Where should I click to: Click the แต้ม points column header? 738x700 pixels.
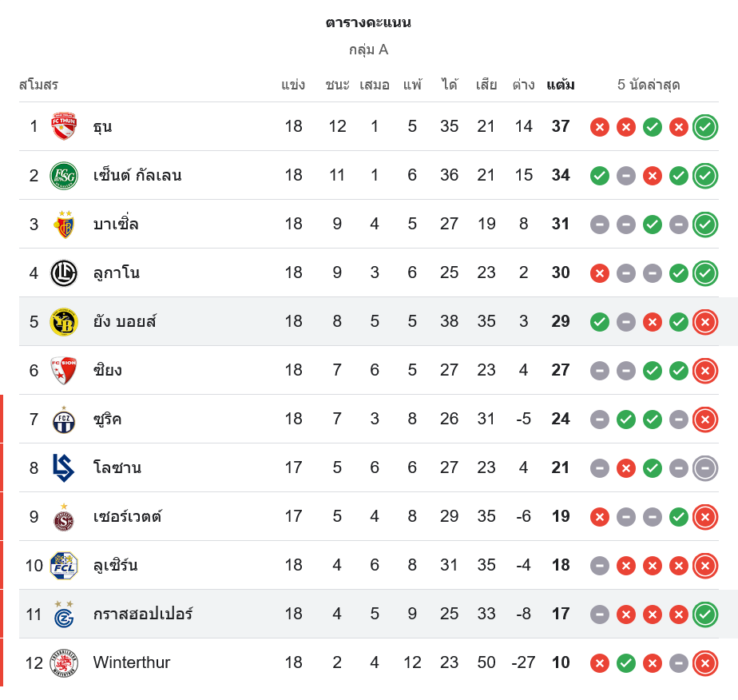point(561,85)
